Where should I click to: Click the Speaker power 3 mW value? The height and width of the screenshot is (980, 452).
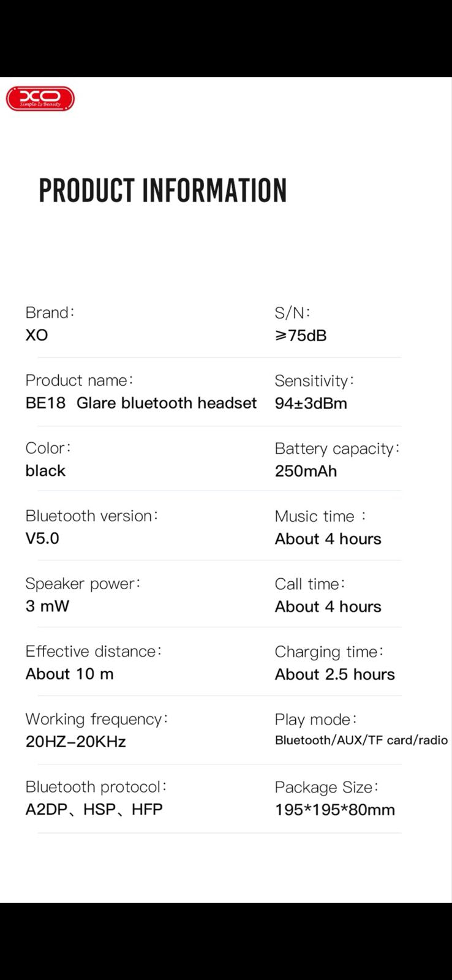pos(47,606)
